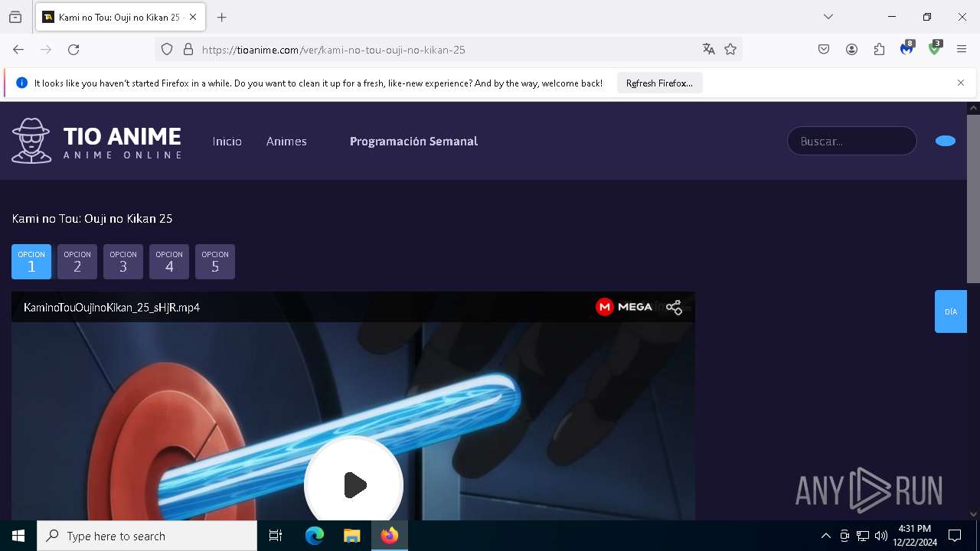Select Opcion 5 video server
980x551 pixels.
[215, 262]
